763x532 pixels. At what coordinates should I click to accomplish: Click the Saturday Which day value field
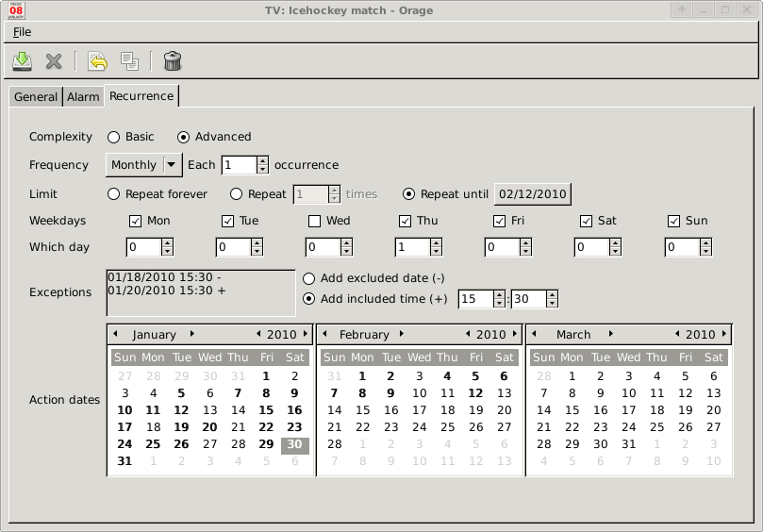point(591,247)
